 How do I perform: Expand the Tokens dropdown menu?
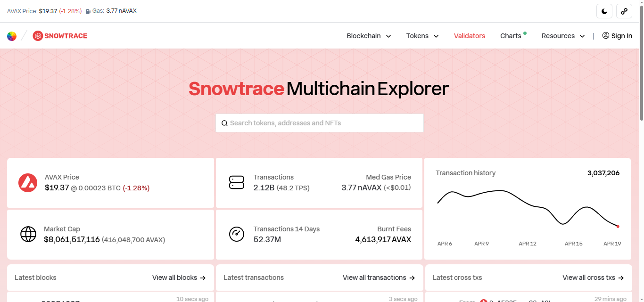[x=422, y=36]
